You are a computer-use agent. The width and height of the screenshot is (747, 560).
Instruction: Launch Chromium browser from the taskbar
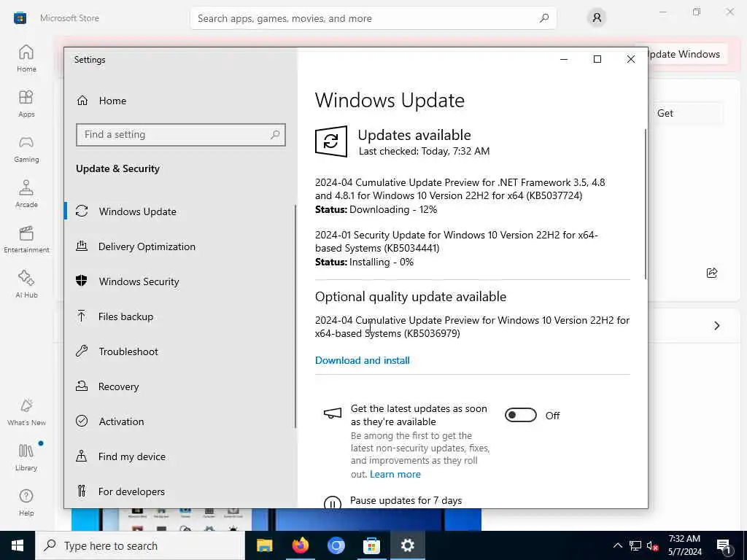(x=336, y=545)
